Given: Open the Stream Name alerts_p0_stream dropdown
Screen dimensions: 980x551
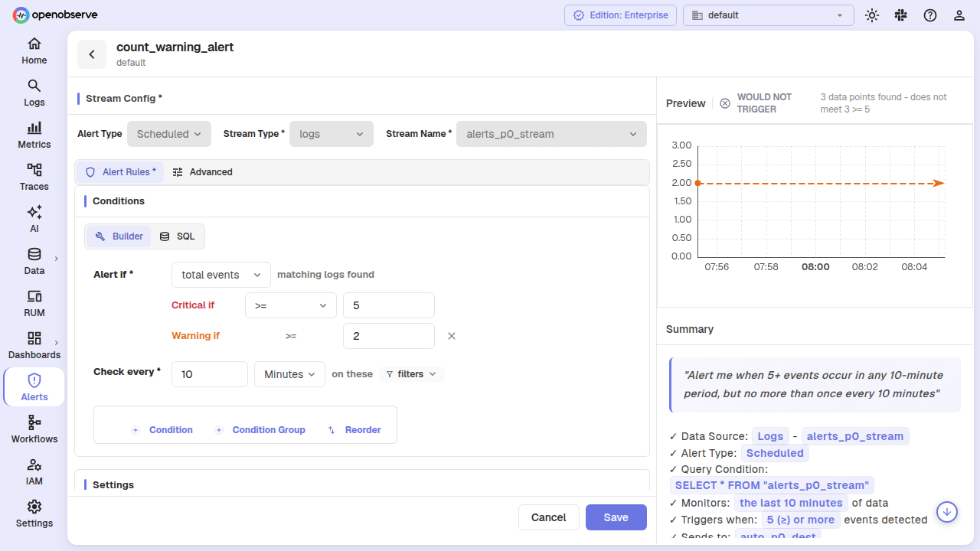Looking at the screenshot, I should pyautogui.click(x=551, y=134).
